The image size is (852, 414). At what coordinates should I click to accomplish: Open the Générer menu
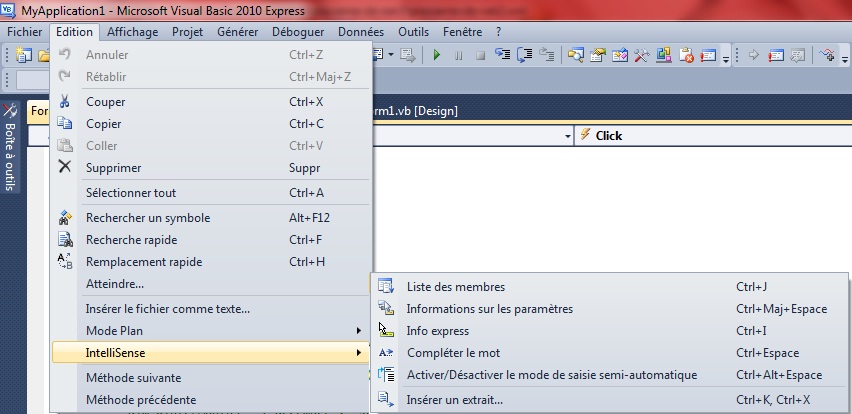tap(237, 32)
